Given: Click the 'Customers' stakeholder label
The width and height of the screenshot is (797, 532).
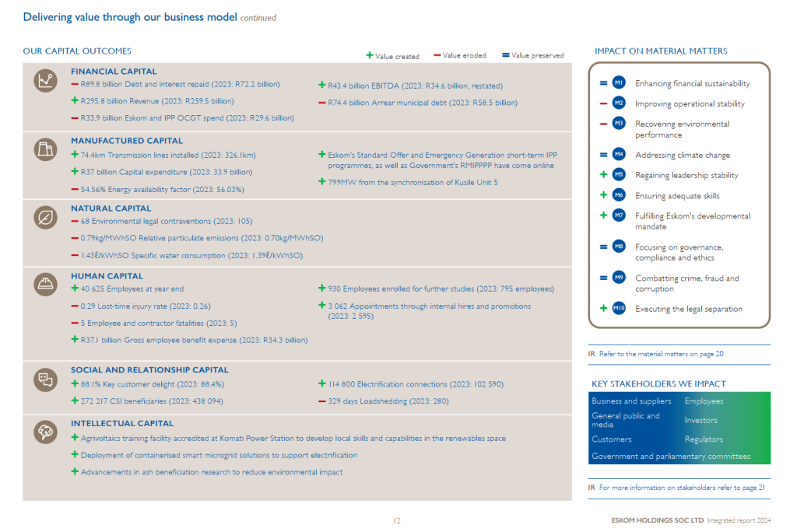Looking at the screenshot, I should (612, 439).
